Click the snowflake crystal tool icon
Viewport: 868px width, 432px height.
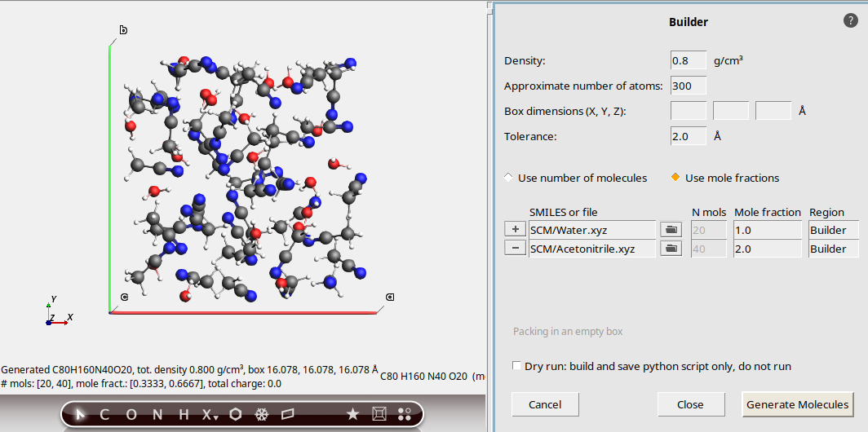point(262,414)
